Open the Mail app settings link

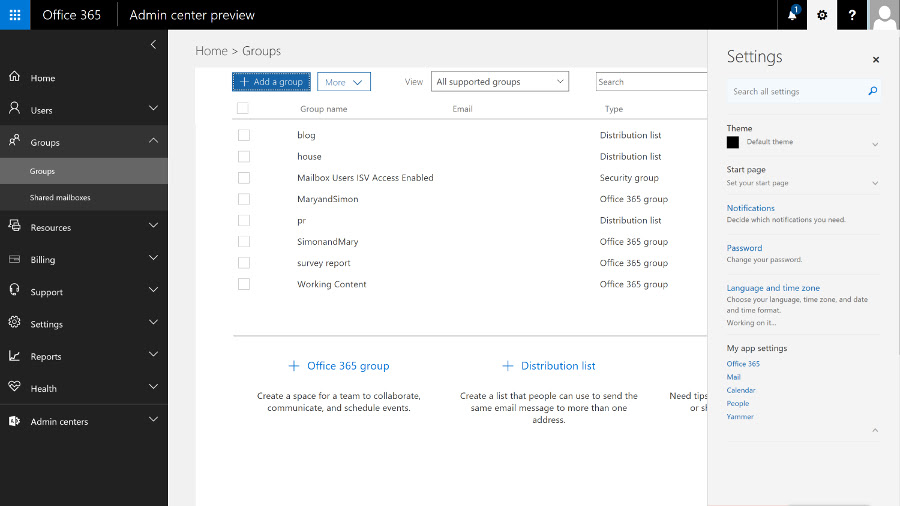coord(734,377)
